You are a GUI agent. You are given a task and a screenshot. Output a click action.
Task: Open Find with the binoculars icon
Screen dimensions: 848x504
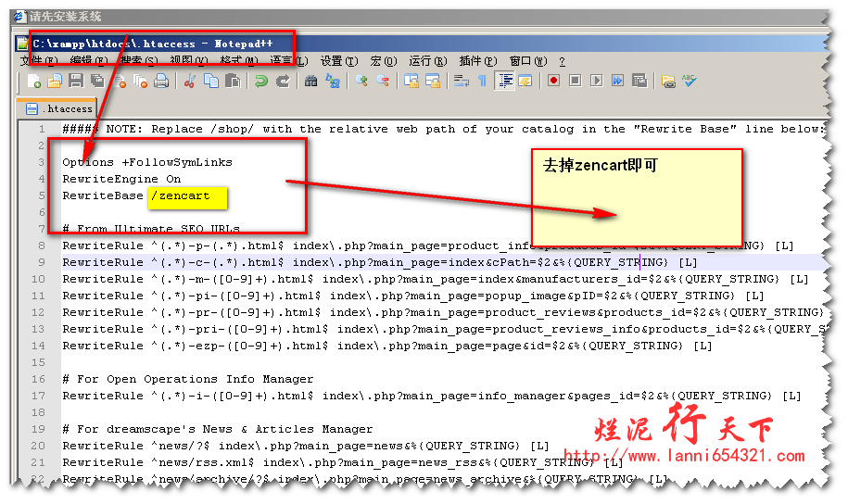[311, 82]
